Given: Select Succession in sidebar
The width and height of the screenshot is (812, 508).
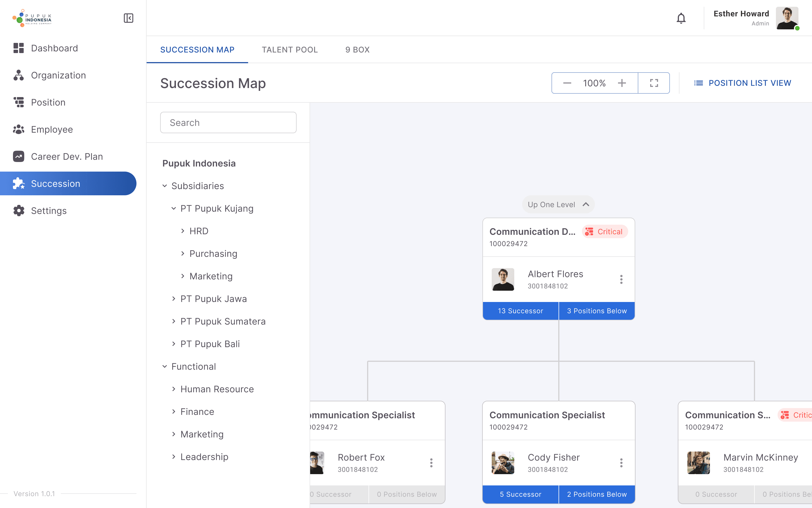Looking at the screenshot, I should [68, 183].
